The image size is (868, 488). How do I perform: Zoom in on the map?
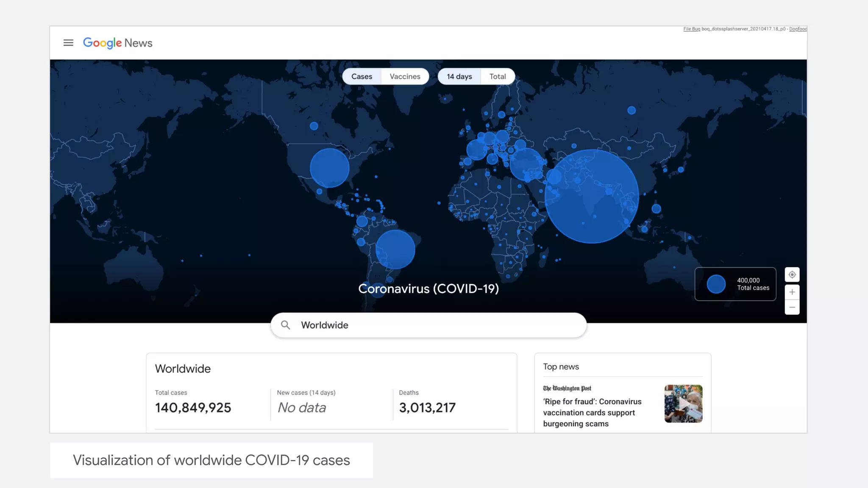[x=792, y=292]
